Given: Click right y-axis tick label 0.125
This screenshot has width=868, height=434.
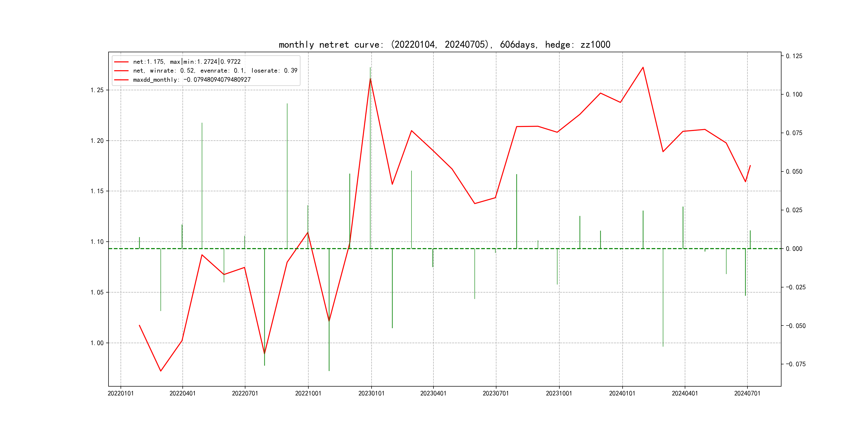Looking at the screenshot, I should [x=794, y=56].
